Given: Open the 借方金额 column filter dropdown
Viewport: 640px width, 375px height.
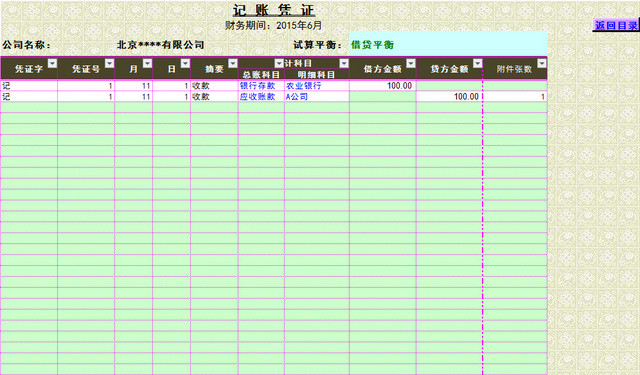Looking at the screenshot, I should pos(411,63).
